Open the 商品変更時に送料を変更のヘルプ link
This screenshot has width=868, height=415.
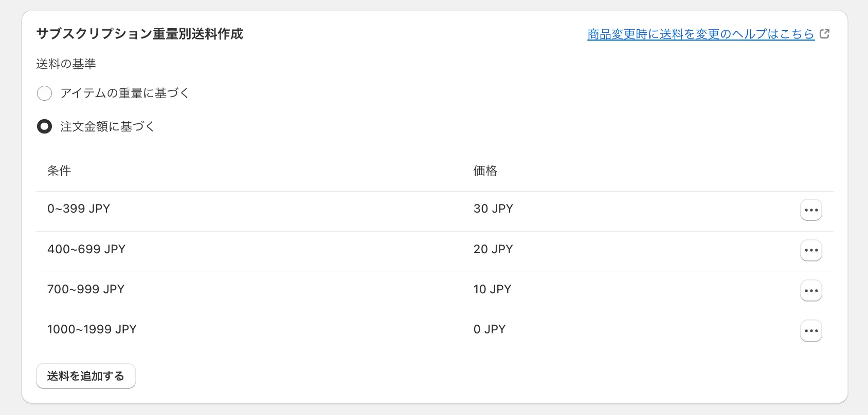pos(700,34)
